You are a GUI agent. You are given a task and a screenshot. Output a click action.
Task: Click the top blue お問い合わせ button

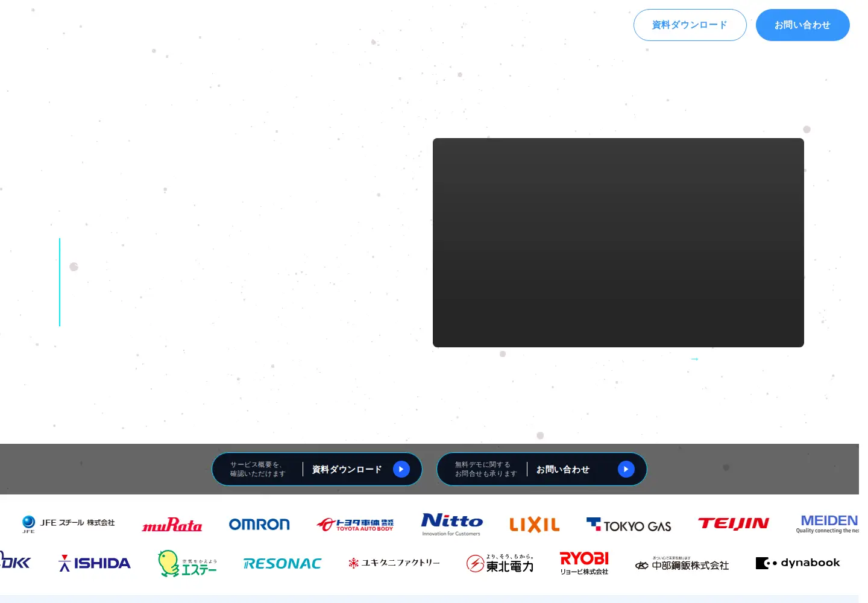click(x=802, y=25)
